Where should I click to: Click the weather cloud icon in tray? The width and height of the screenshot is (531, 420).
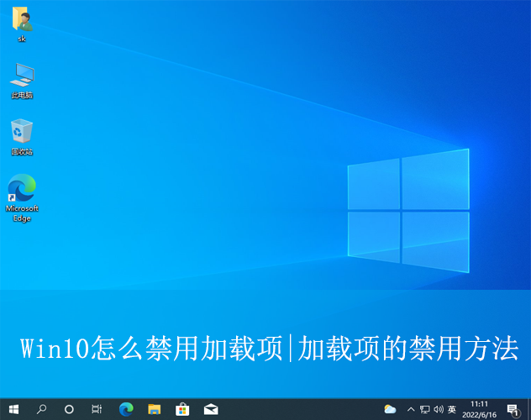click(390, 409)
